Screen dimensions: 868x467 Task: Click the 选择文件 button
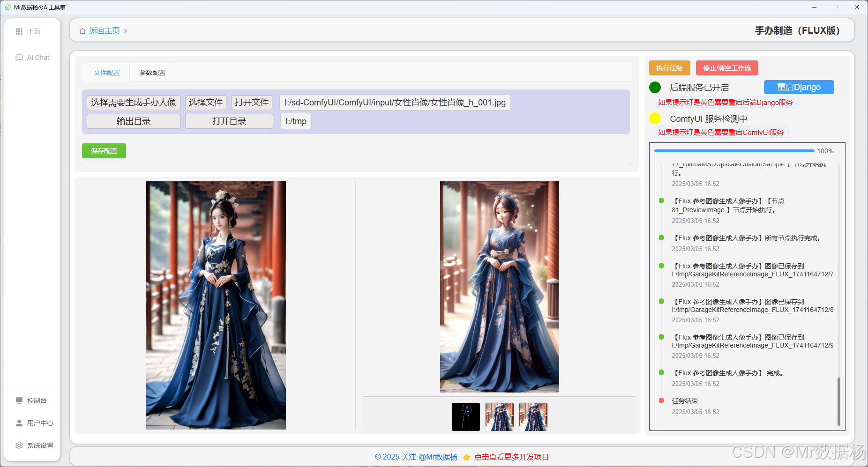(x=206, y=103)
